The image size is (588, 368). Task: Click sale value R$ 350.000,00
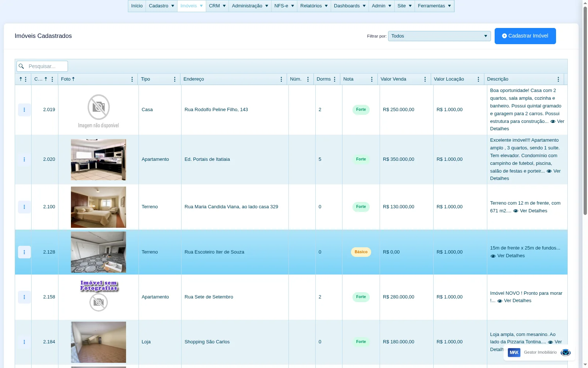tap(398, 159)
